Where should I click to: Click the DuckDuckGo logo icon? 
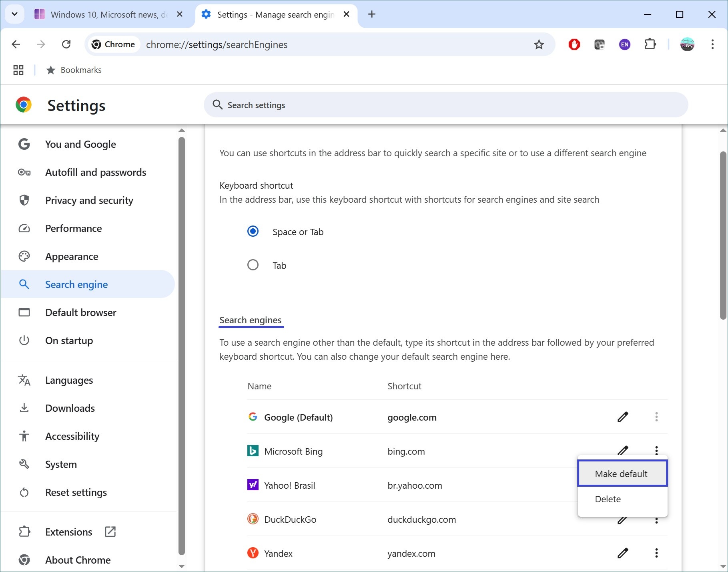click(253, 519)
